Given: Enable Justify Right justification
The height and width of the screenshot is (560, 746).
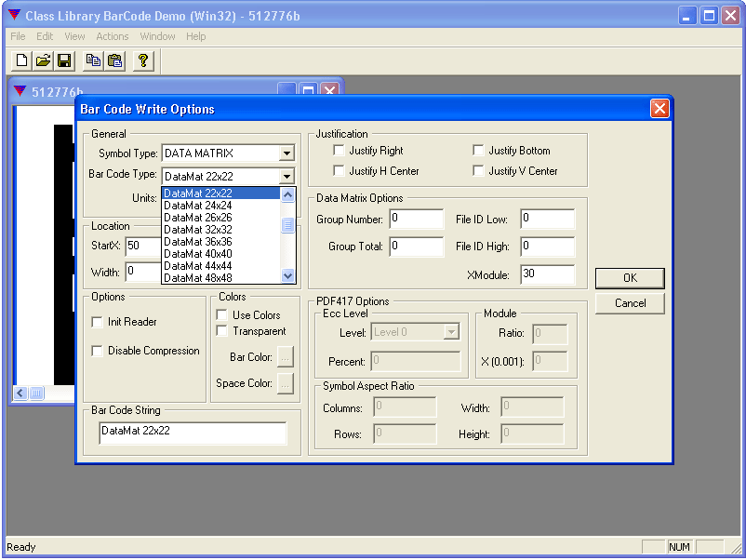Looking at the screenshot, I should (340, 150).
